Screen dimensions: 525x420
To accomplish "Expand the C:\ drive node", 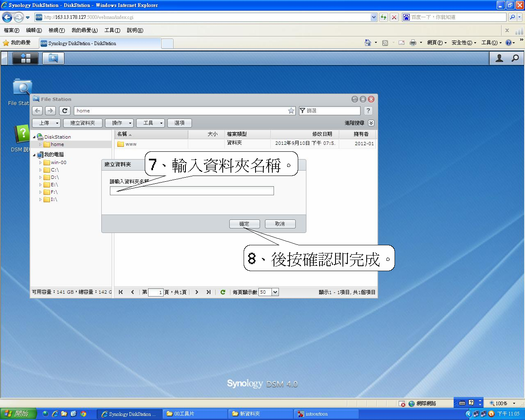I will [x=41, y=170].
